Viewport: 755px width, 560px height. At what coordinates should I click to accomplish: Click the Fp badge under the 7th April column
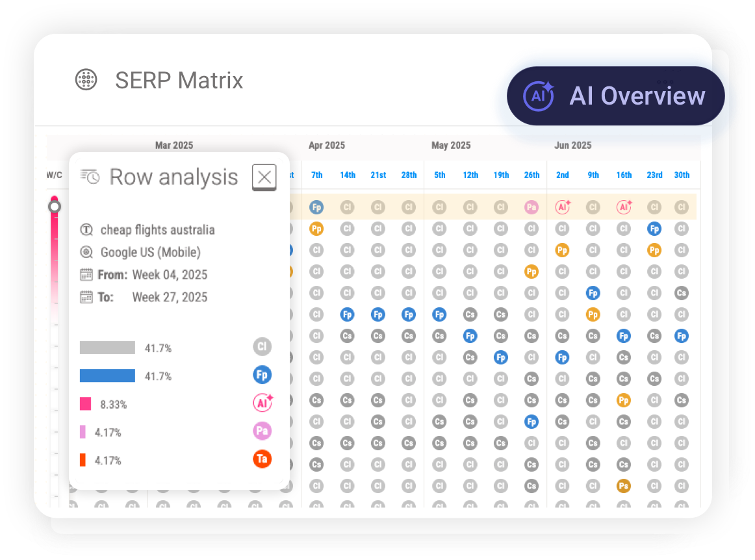(316, 207)
